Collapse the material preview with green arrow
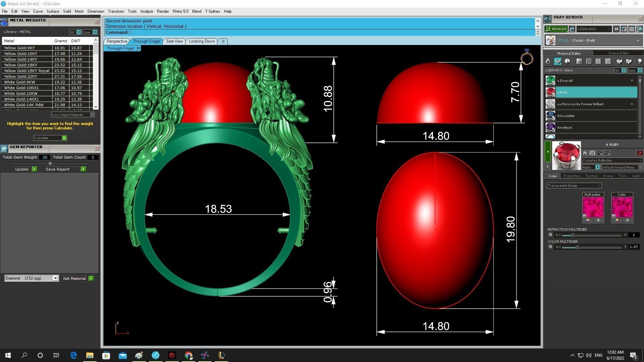 547,152
